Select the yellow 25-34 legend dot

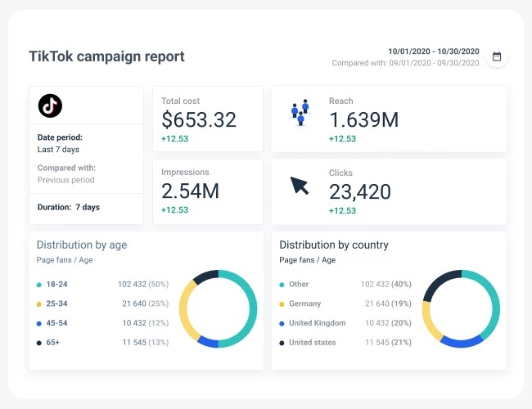(39, 303)
